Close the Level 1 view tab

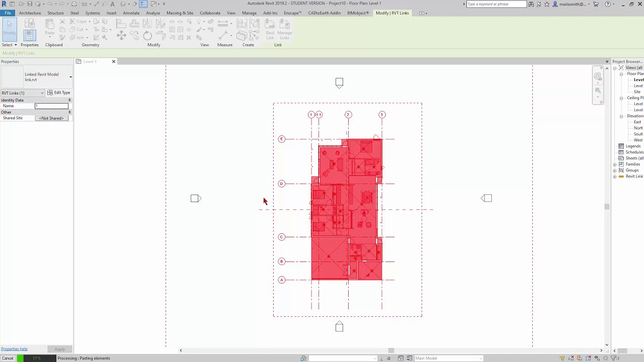pyautogui.click(x=113, y=61)
